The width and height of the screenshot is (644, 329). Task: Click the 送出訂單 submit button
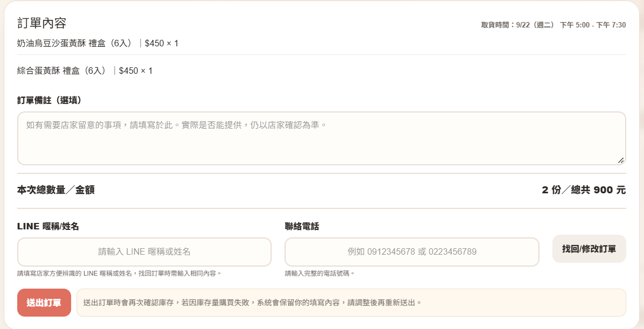[44, 303]
